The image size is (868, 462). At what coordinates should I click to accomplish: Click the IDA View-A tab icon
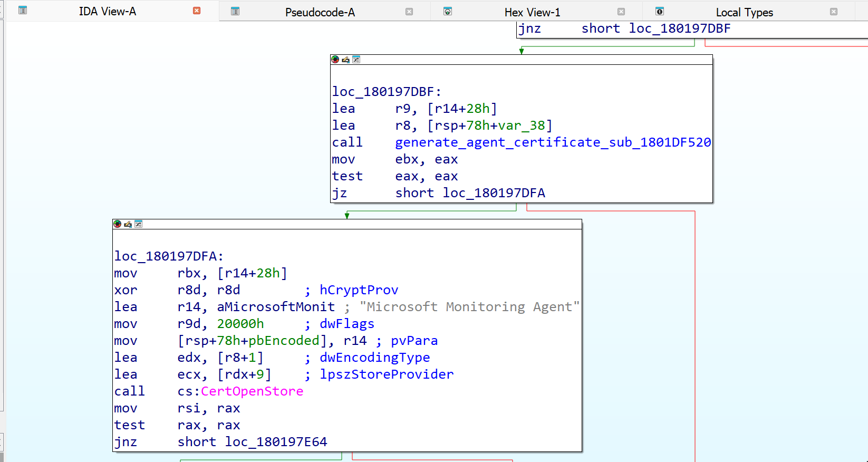coord(23,11)
